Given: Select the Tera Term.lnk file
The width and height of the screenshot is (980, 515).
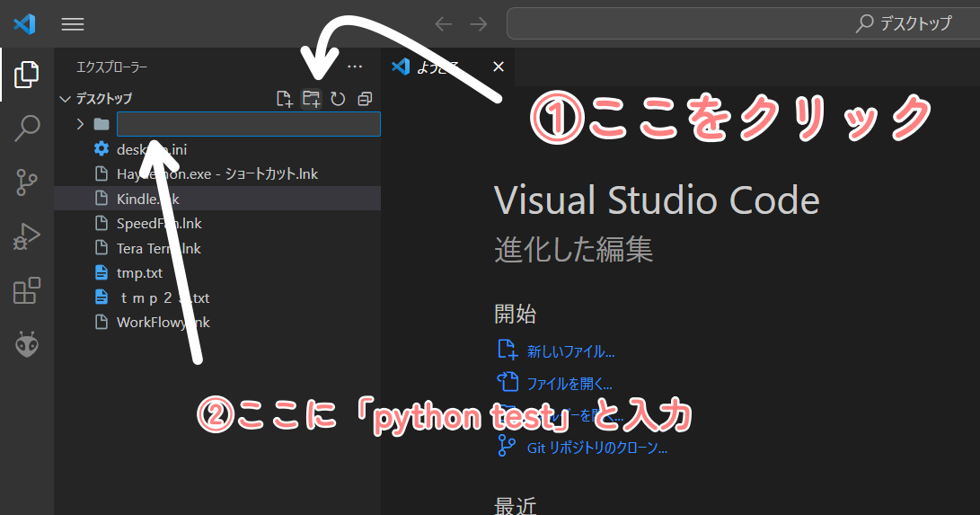Looking at the screenshot, I should [217, 248].
